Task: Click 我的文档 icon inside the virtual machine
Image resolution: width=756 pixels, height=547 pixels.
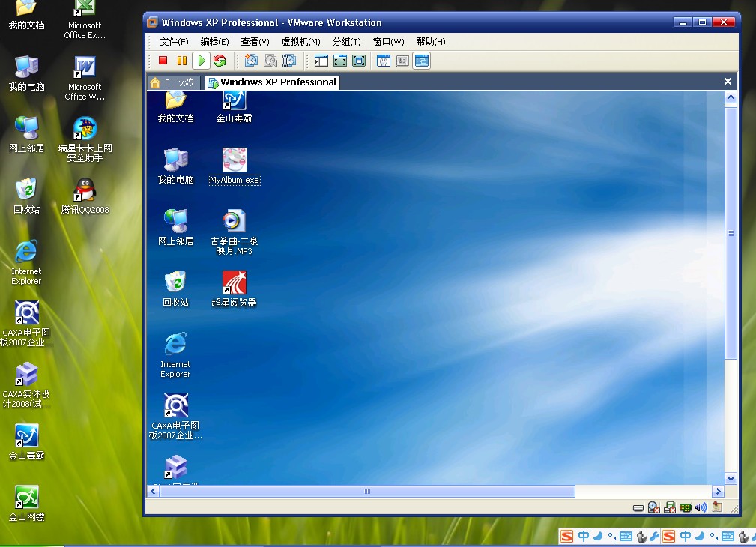Action: [175, 108]
